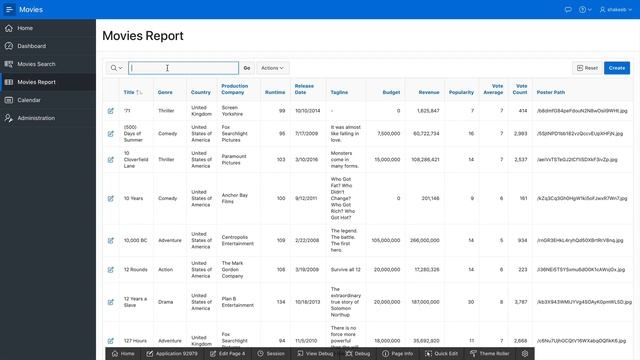This screenshot has height=360, width=640.
Task: Edit the 10,000 BC row
Action: 111,240
